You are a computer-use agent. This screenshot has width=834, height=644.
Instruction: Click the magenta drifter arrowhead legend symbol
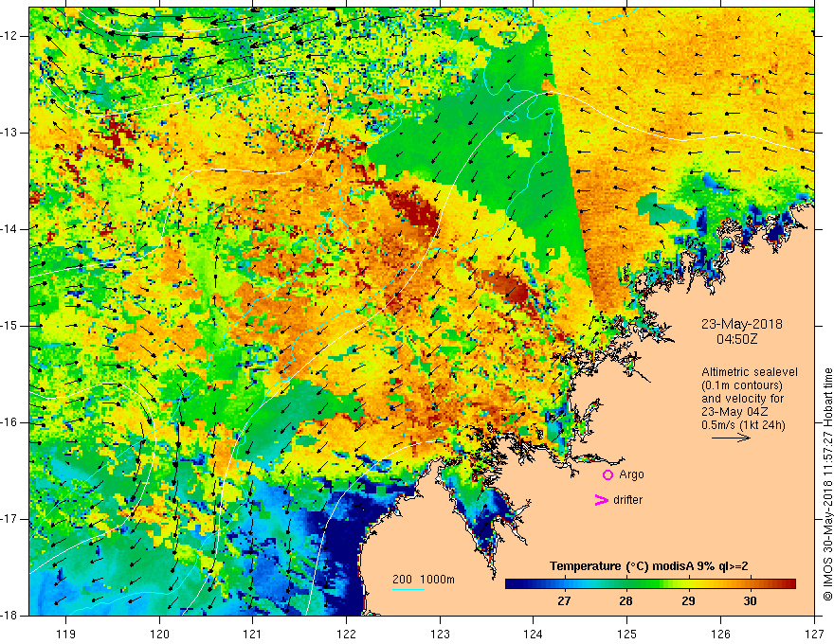point(601,500)
